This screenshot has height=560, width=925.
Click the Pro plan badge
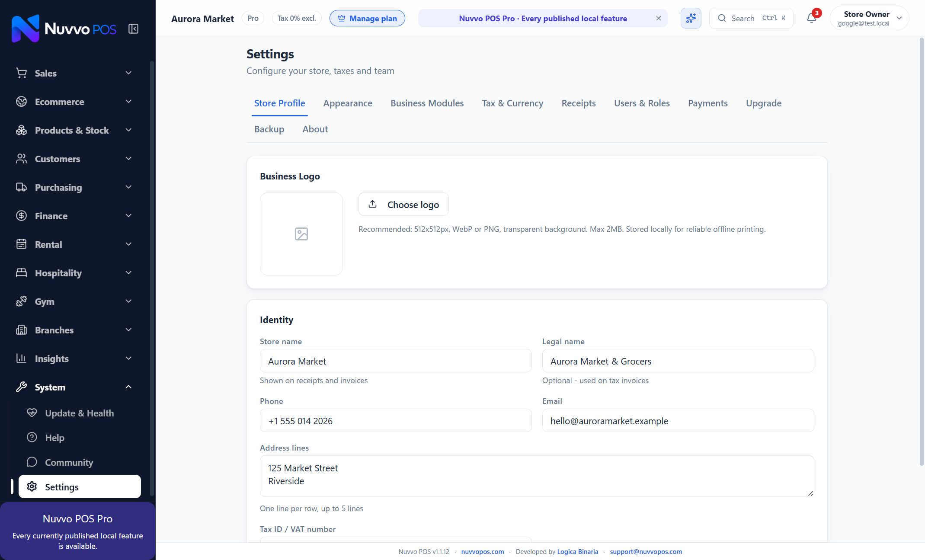coord(253,18)
